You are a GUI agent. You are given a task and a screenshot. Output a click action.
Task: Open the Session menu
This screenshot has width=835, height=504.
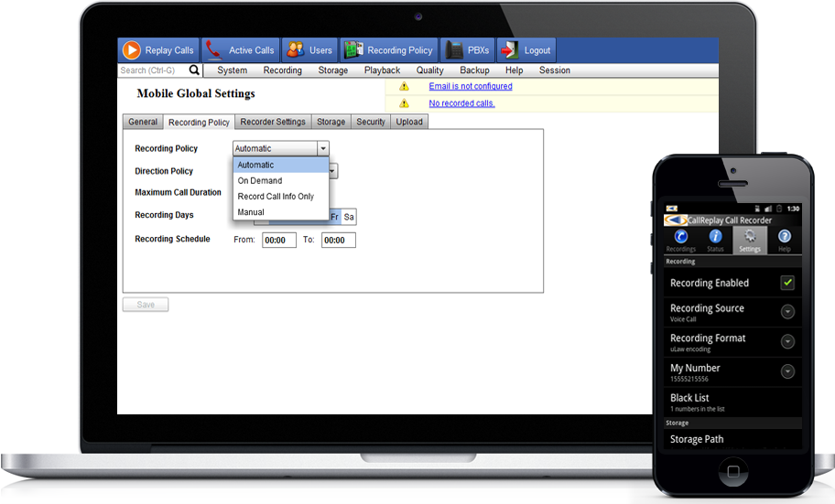pos(554,70)
